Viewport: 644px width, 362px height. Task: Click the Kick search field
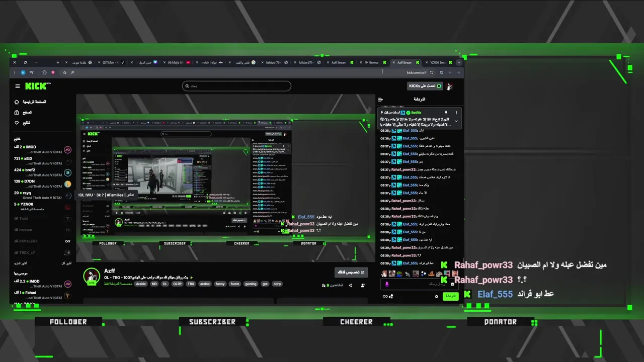coord(236,86)
